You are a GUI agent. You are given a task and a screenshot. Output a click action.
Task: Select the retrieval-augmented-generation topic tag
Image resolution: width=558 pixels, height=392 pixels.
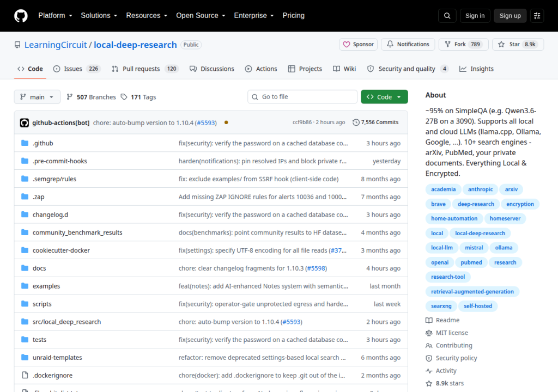point(472,292)
